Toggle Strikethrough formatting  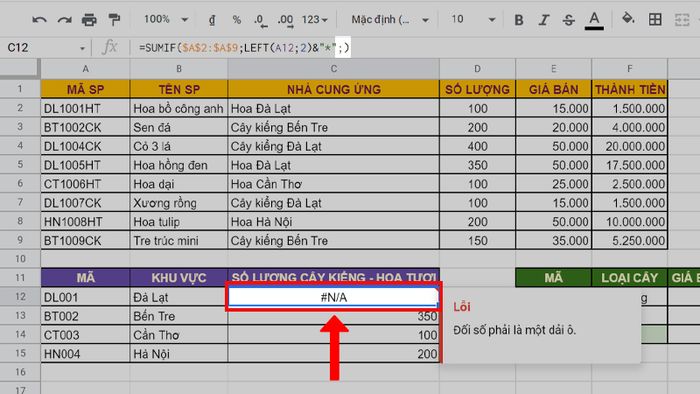click(568, 20)
